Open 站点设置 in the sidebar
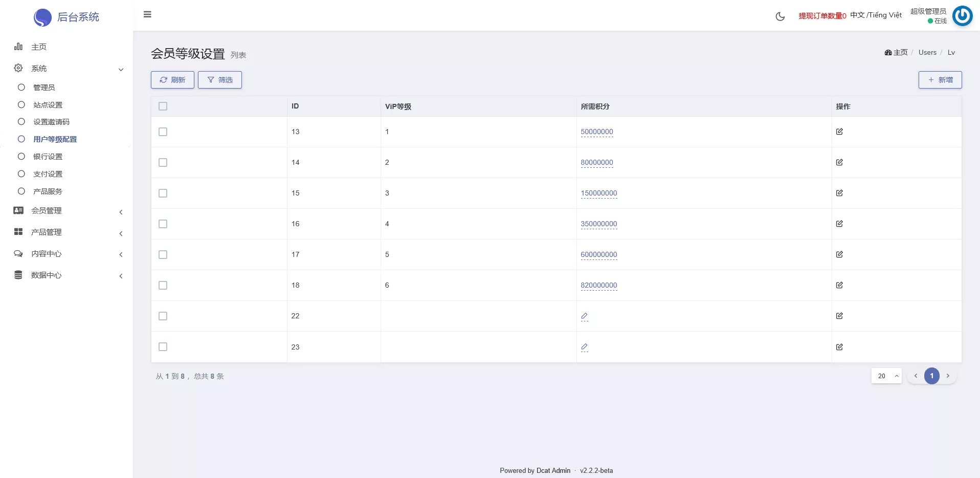 point(48,105)
